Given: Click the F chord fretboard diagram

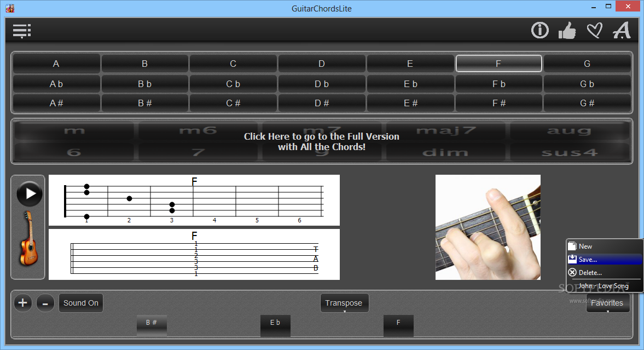Looking at the screenshot, I should (194, 200).
